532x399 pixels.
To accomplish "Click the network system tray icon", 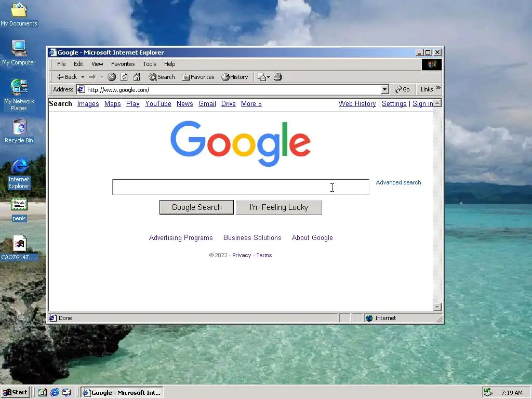I will coord(488,393).
